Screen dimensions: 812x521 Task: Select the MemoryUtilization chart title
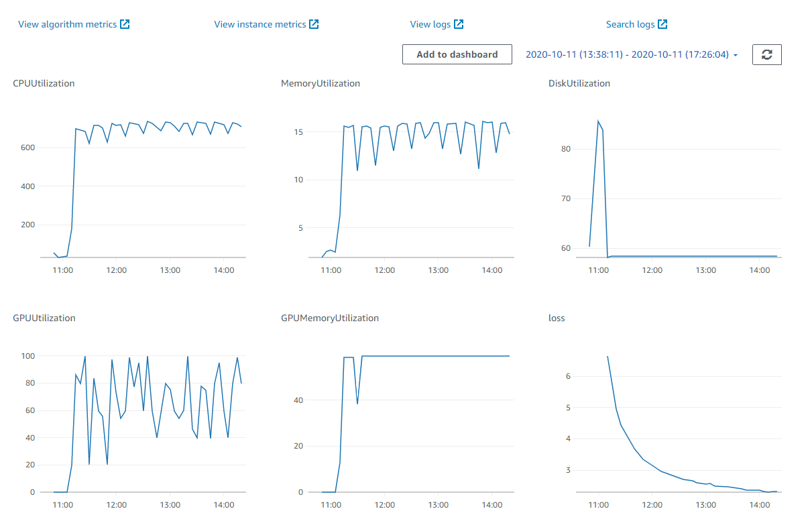(321, 83)
